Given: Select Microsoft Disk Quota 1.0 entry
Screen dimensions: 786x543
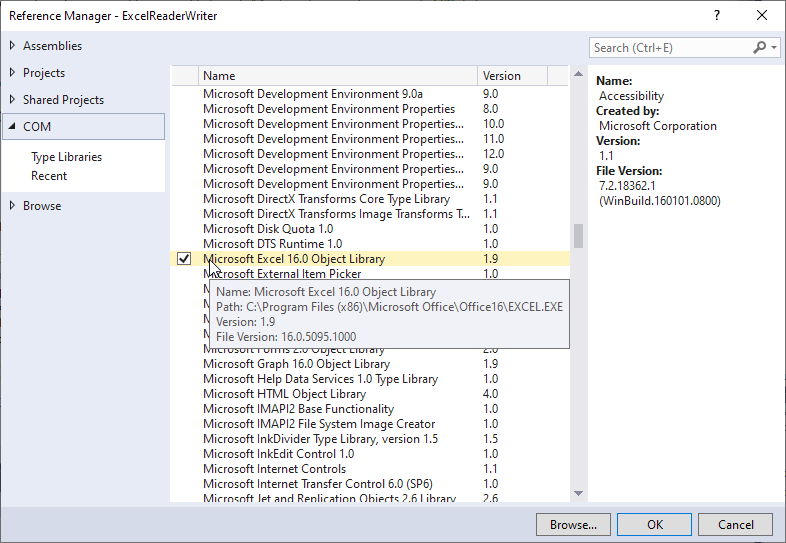Looking at the screenshot, I should tap(268, 229).
